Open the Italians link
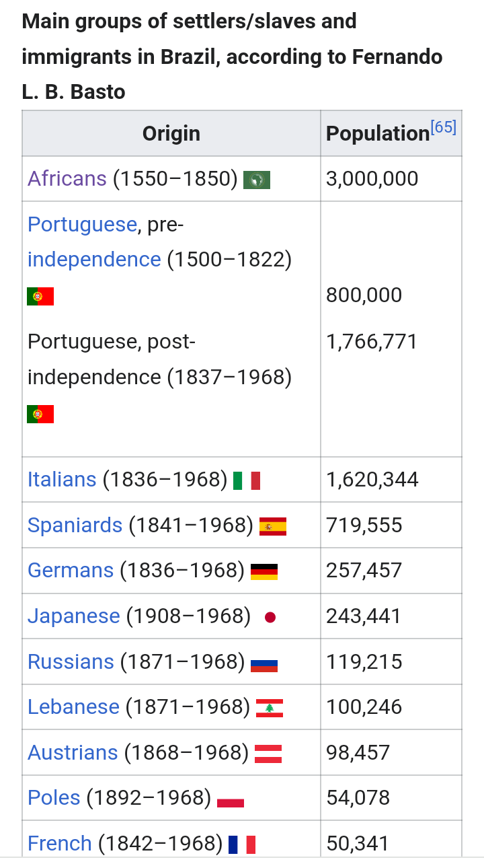 coord(62,479)
